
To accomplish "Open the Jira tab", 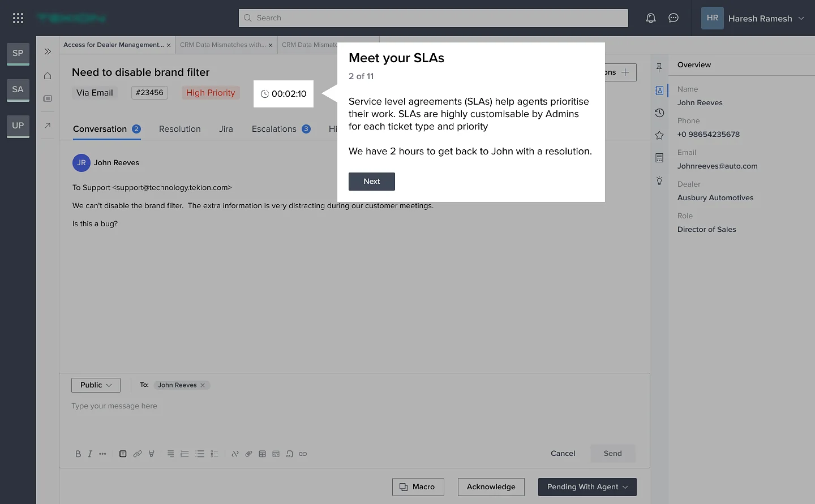I will [226, 129].
